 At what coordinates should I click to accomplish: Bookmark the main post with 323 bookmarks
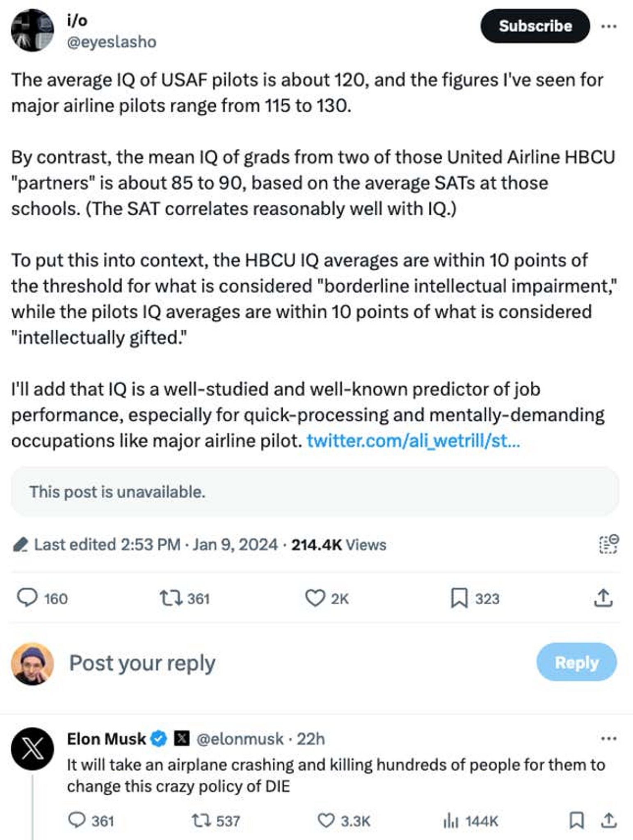click(x=459, y=598)
